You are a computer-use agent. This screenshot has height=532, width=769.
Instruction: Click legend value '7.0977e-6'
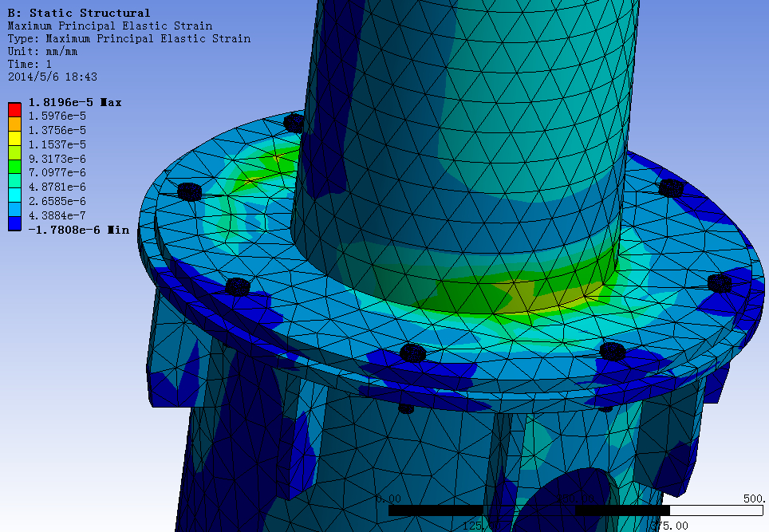(57, 172)
